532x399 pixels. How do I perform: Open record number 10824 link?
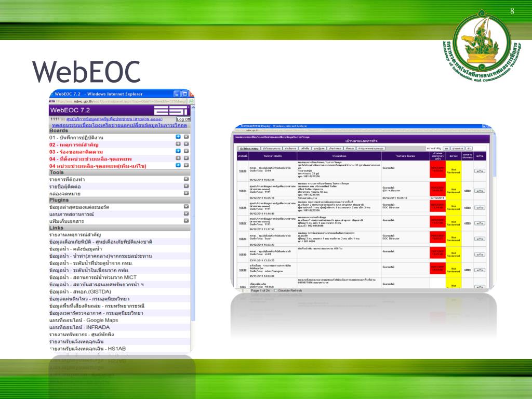pos(243,239)
